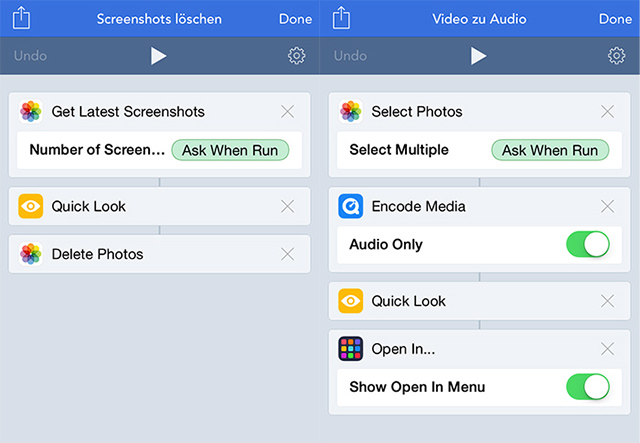640x443 pixels.
Task: Run the Video zu Audio workflow
Action: [478, 56]
